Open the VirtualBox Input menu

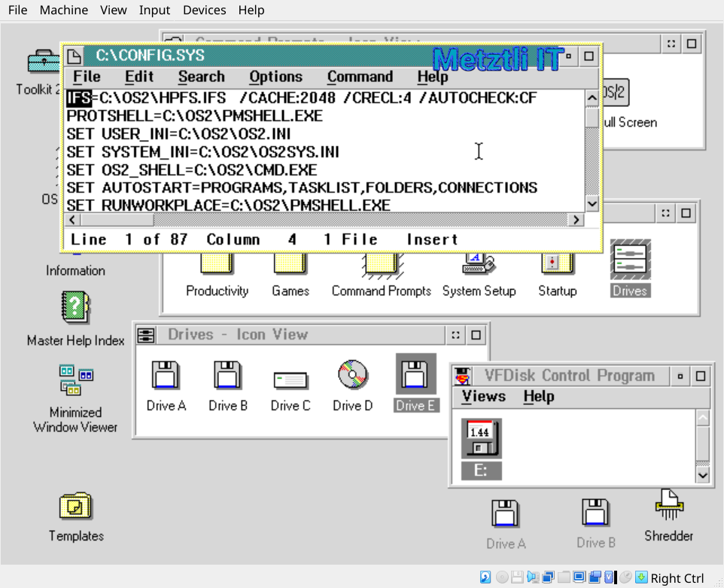155,10
